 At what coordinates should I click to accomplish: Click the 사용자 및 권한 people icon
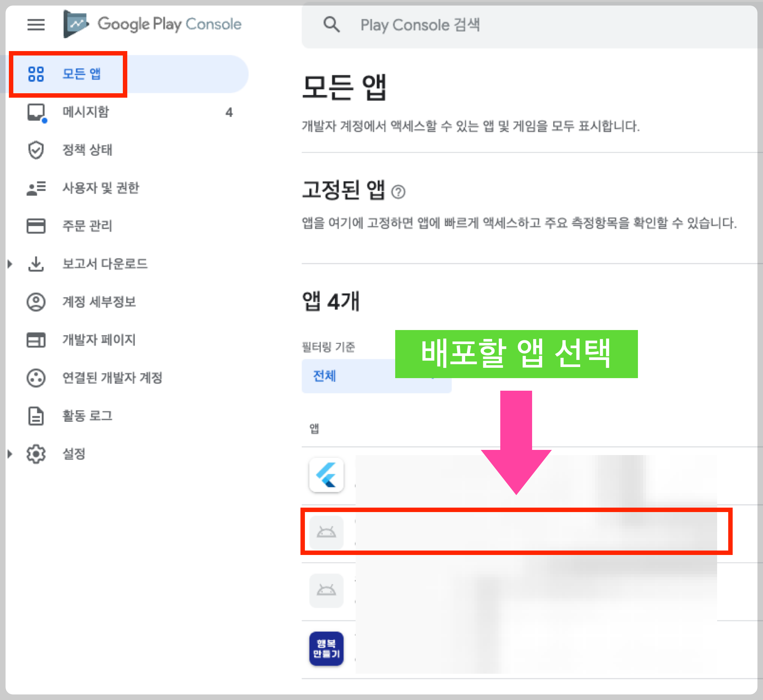pyautogui.click(x=36, y=188)
